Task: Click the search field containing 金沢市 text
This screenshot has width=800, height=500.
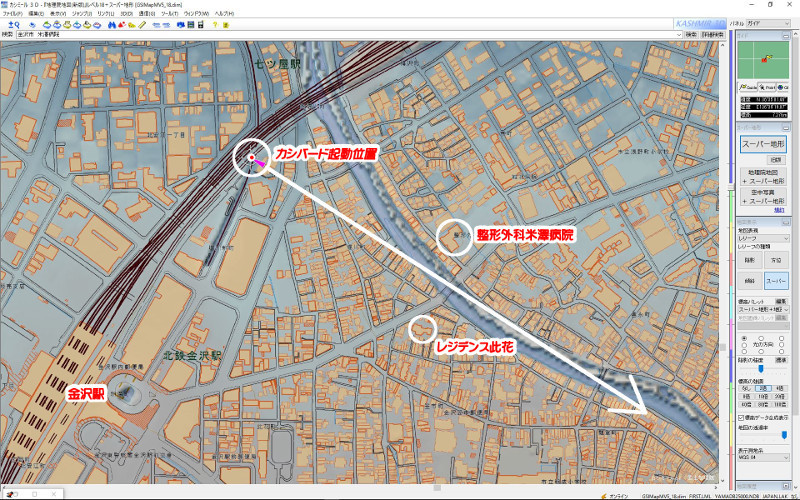Action: click(349, 35)
